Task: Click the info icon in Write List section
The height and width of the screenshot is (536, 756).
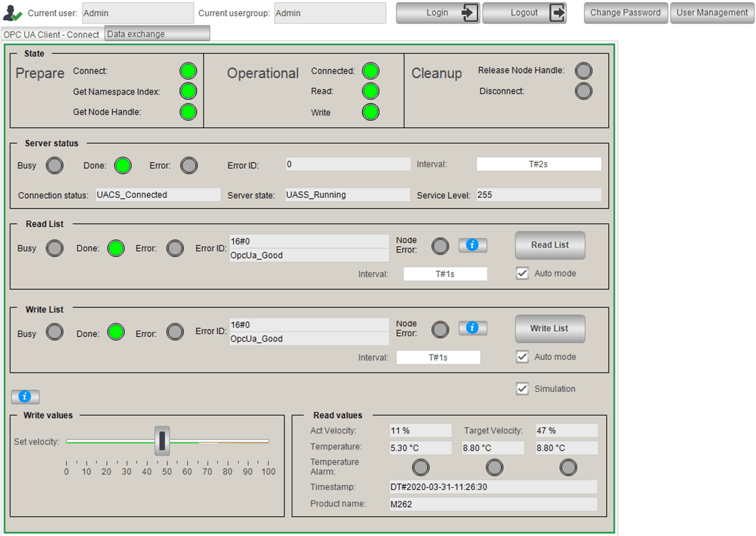Action: tap(472, 328)
